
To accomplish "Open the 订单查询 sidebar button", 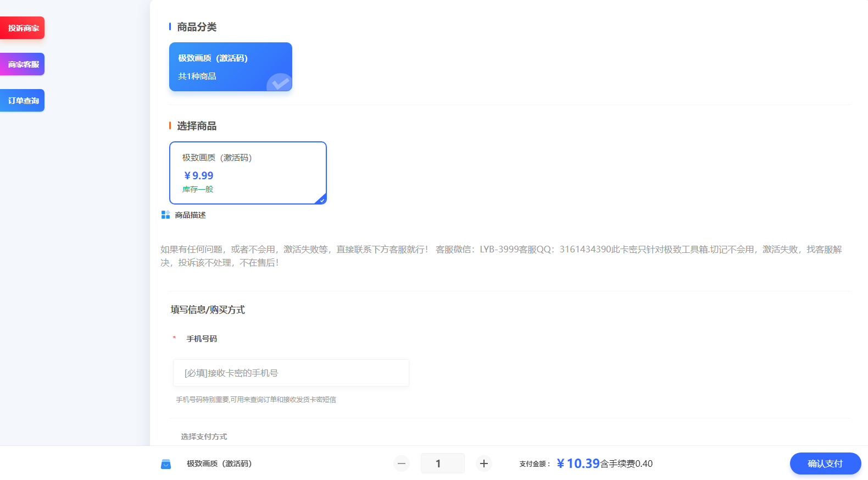I will (x=22, y=101).
